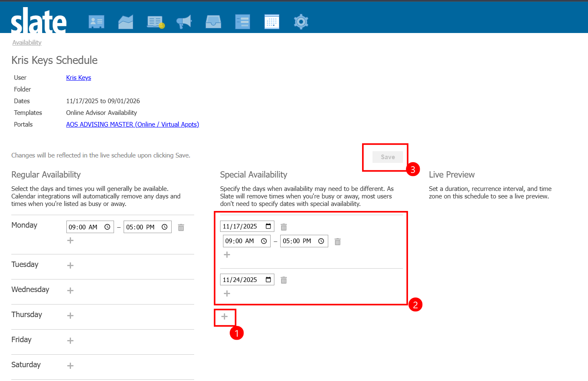The height and width of the screenshot is (381, 588).
Task: Open the Scheduler calendar icon
Action: point(272,22)
